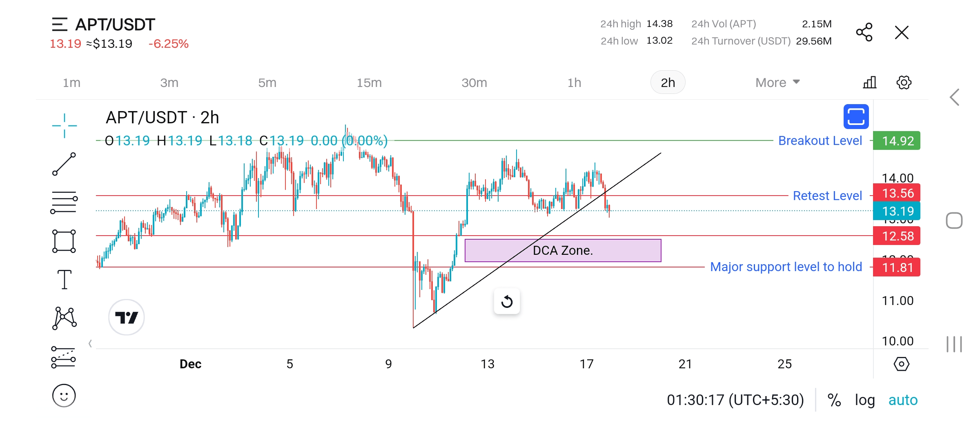Select the rectangle shape tool
The image size is (980, 441).
pos(64,241)
